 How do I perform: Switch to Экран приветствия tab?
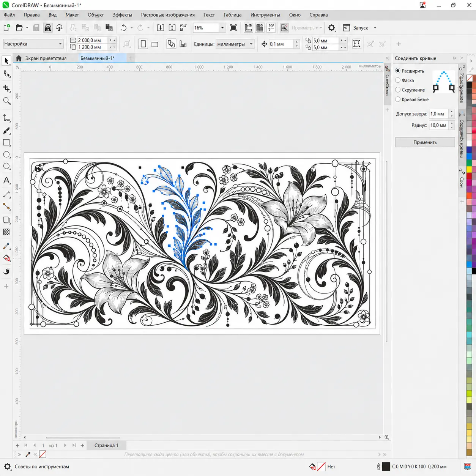coord(46,58)
